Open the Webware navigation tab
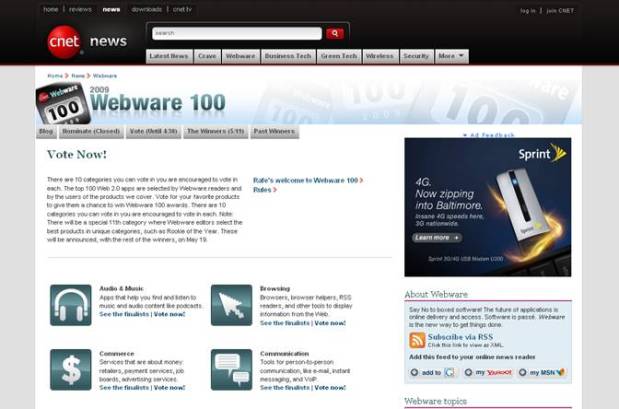 [241, 56]
